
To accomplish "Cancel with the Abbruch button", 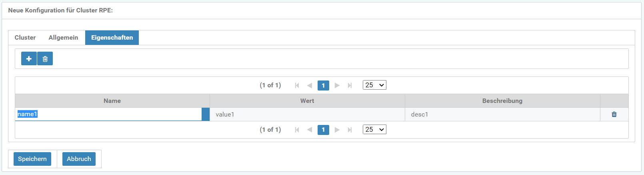I will (79, 159).
